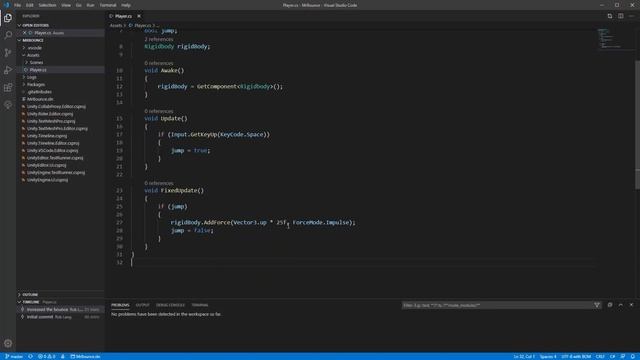Open the editor More Actions menu
Viewport: 640px width, 360px height.
631,16
